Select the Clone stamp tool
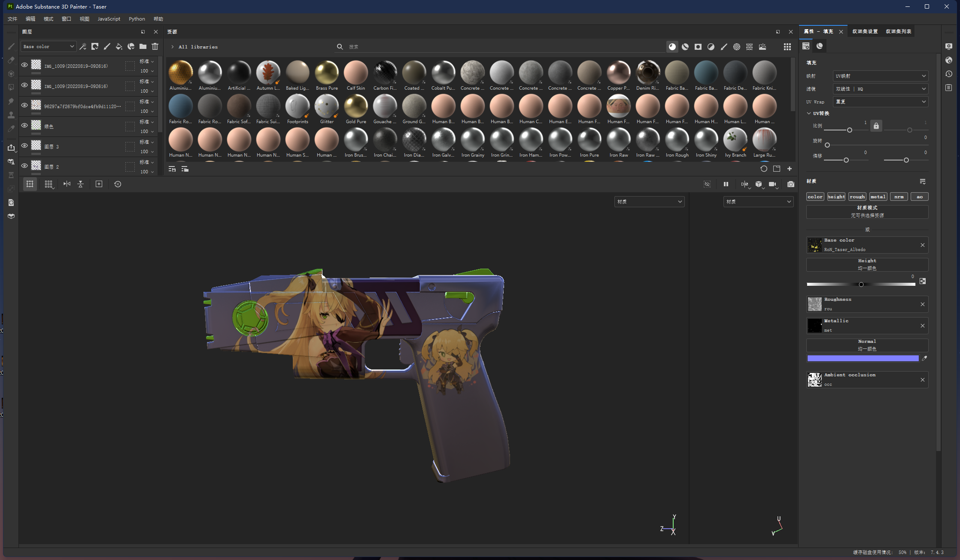 [11, 115]
